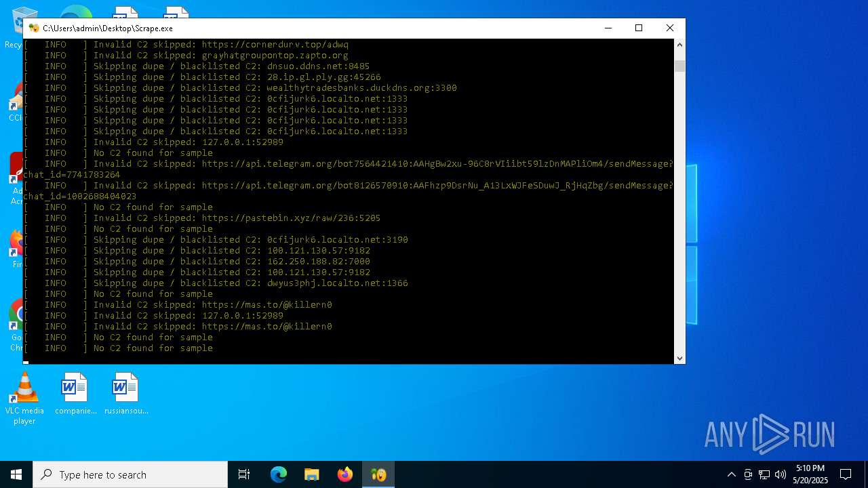Click the console scrollbar down arrow
This screenshot has height=488, width=868.
click(x=679, y=359)
